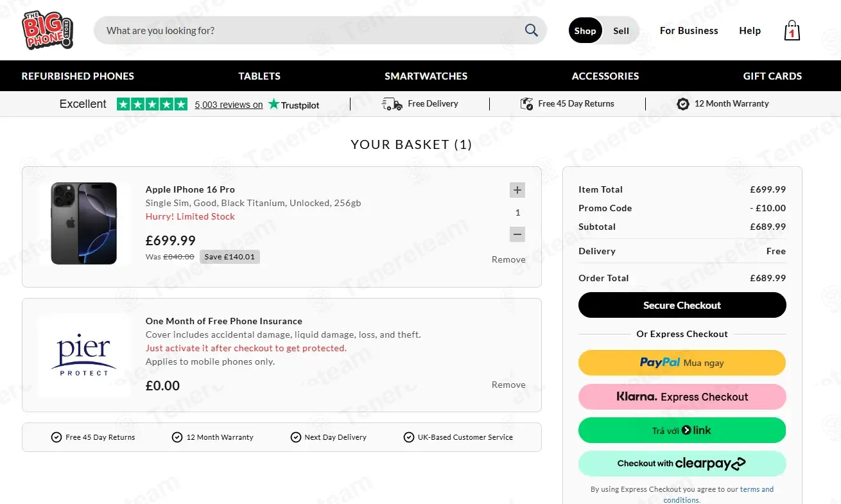
Task: Open the shopping basket bag icon
Action: (x=792, y=30)
